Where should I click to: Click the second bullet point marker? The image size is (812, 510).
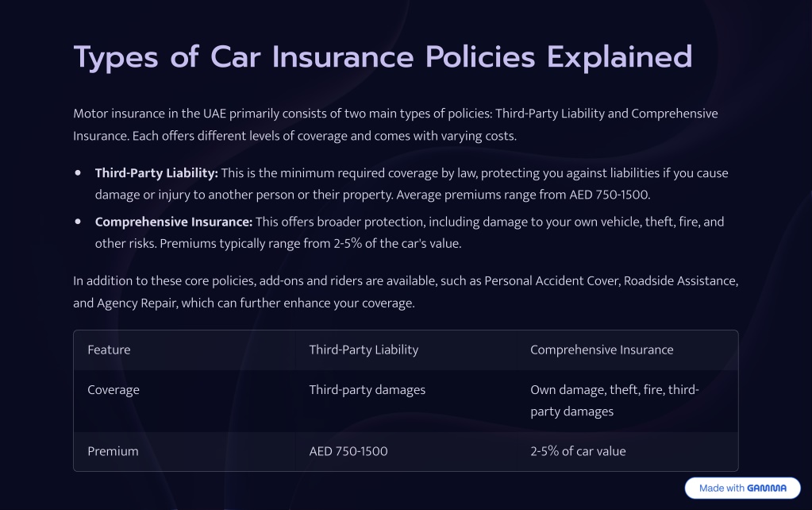[x=78, y=222]
